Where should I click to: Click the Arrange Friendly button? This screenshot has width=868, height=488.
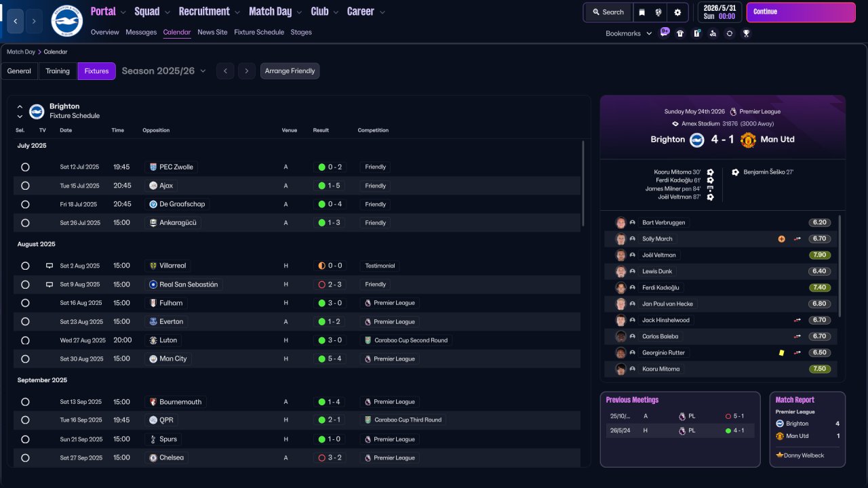pyautogui.click(x=290, y=71)
